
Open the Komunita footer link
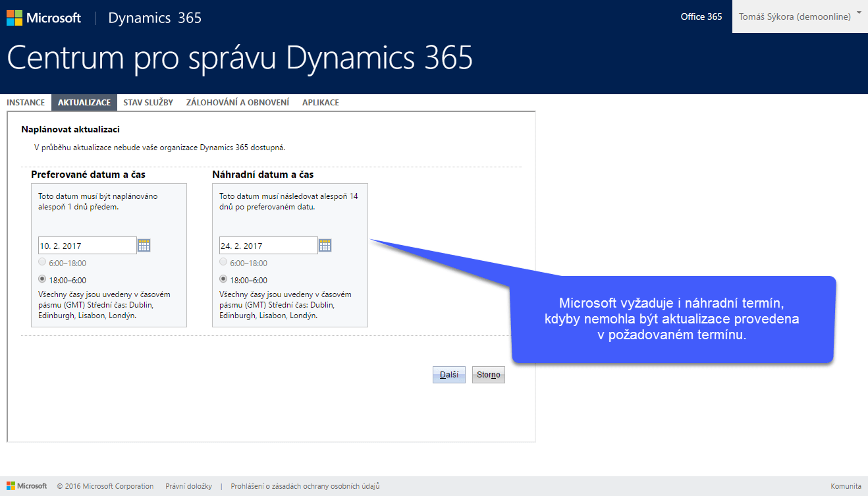[846, 487]
